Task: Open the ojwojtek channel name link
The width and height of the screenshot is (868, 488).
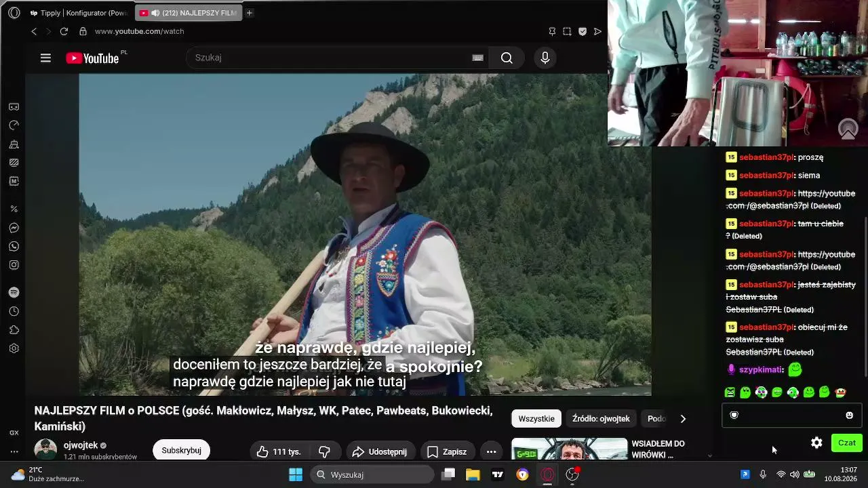Action: [81, 445]
